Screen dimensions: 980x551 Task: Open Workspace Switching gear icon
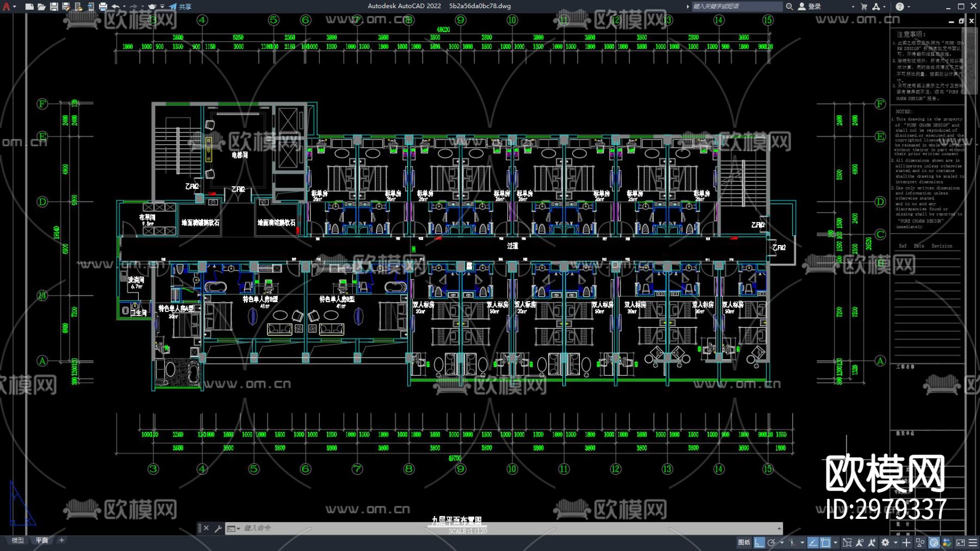click(x=885, y=542)
